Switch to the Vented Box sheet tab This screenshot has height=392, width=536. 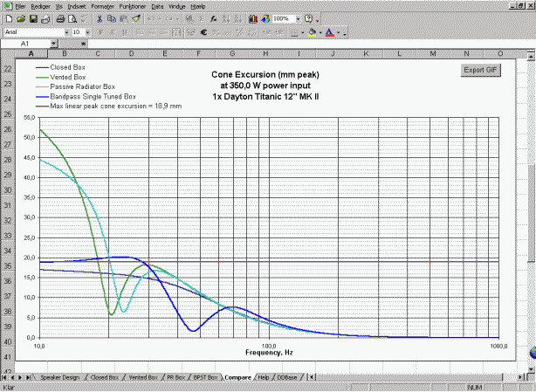[141, 377]
